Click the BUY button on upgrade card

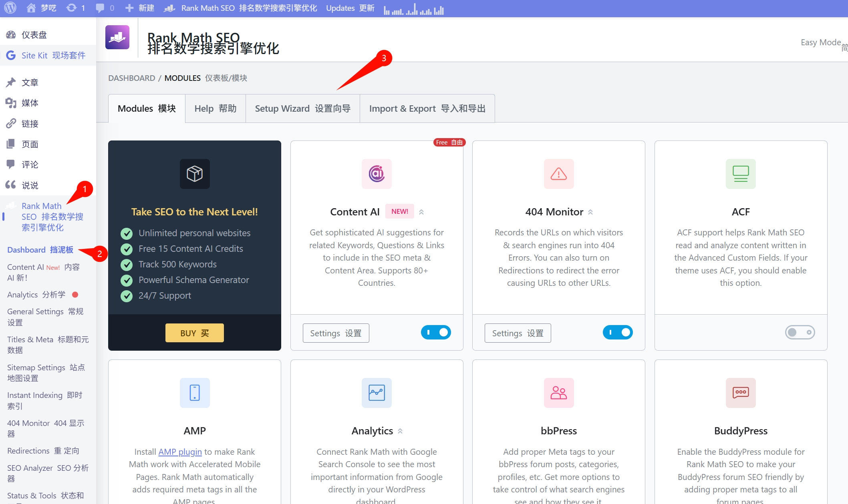click(195, 333)
